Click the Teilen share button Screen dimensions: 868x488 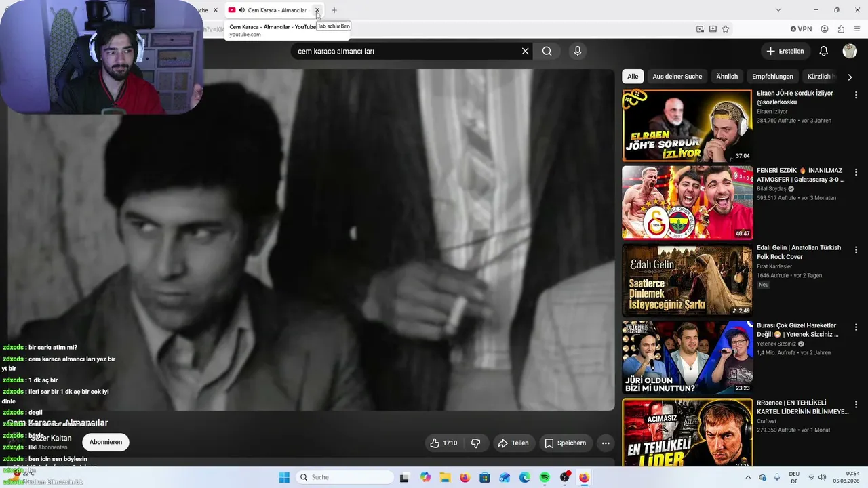(x=513, y=443)
